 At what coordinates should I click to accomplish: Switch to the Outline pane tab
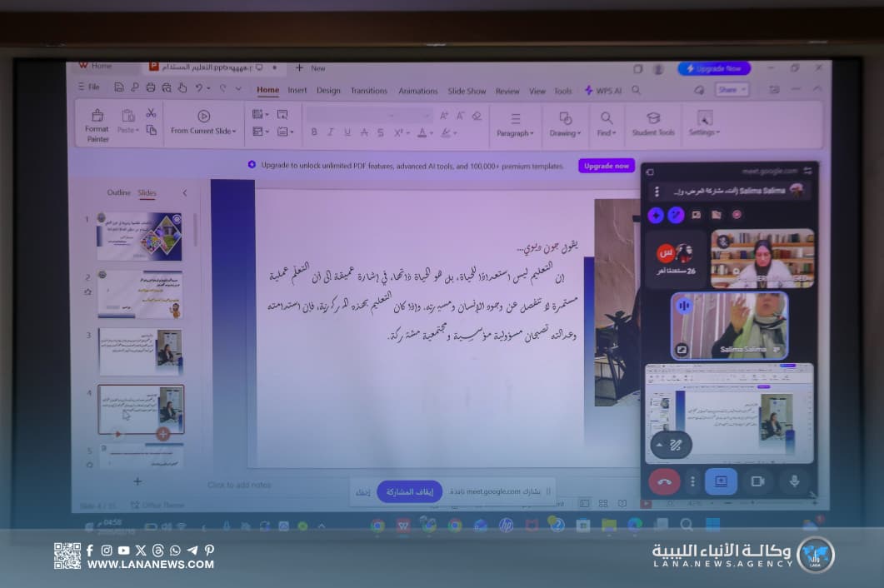point(118,193)
